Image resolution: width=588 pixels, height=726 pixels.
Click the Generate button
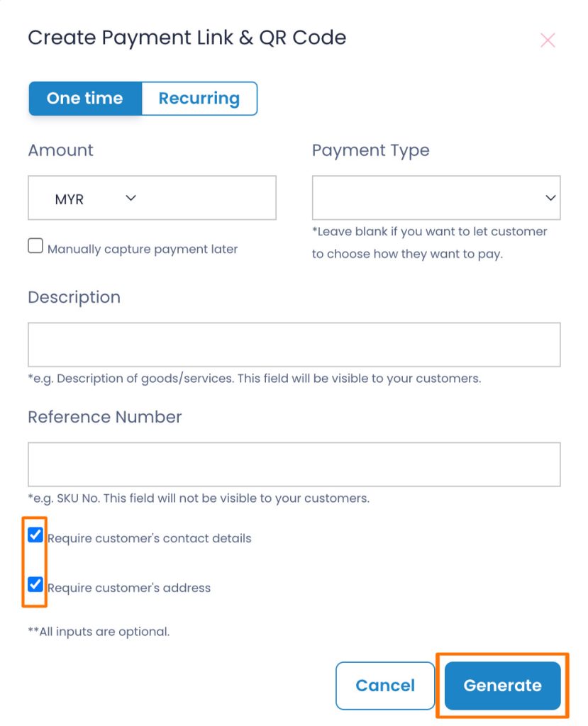(503, 686)
